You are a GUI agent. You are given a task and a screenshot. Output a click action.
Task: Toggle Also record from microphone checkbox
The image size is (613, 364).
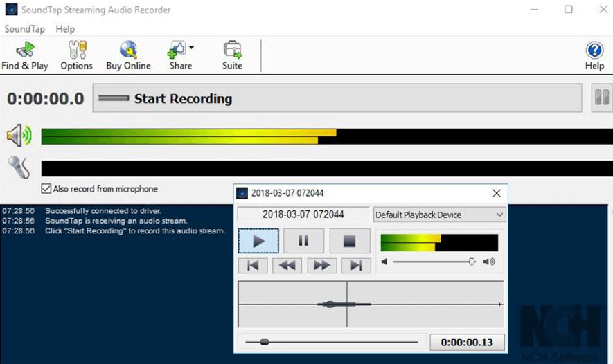point(46,189)
